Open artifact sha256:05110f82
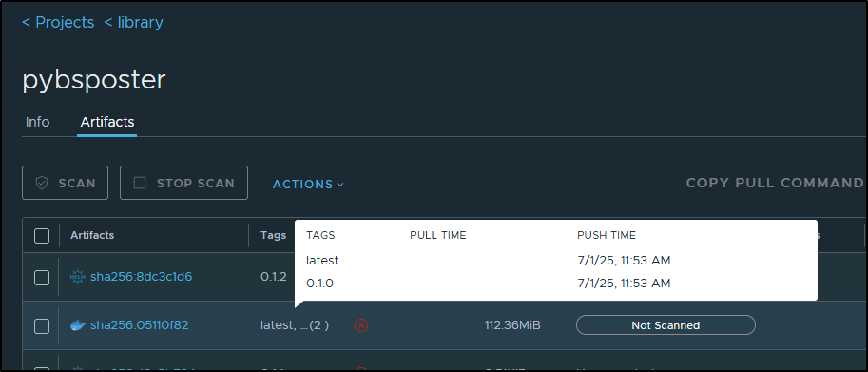This screenshot has height=372, width=868. pos(140,325)
